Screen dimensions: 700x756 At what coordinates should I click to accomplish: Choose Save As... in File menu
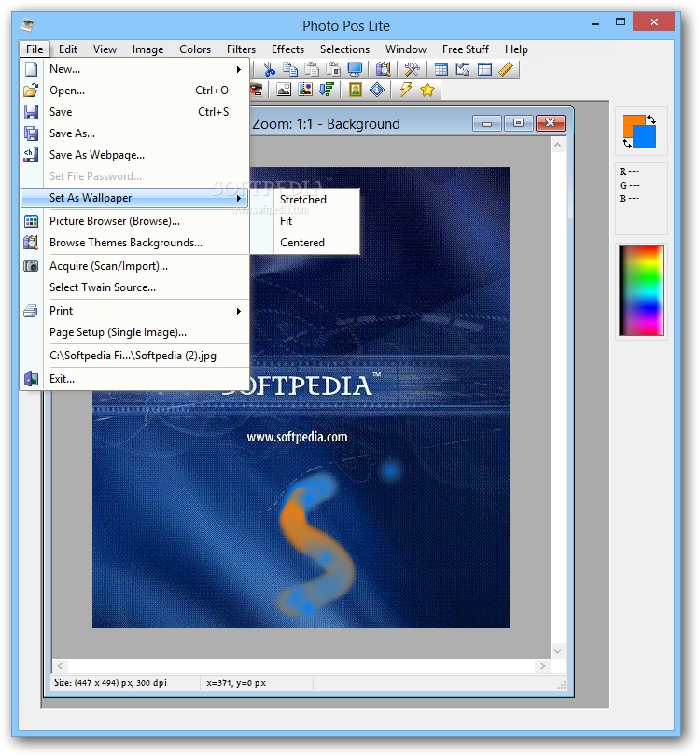(x=134, y=133)
